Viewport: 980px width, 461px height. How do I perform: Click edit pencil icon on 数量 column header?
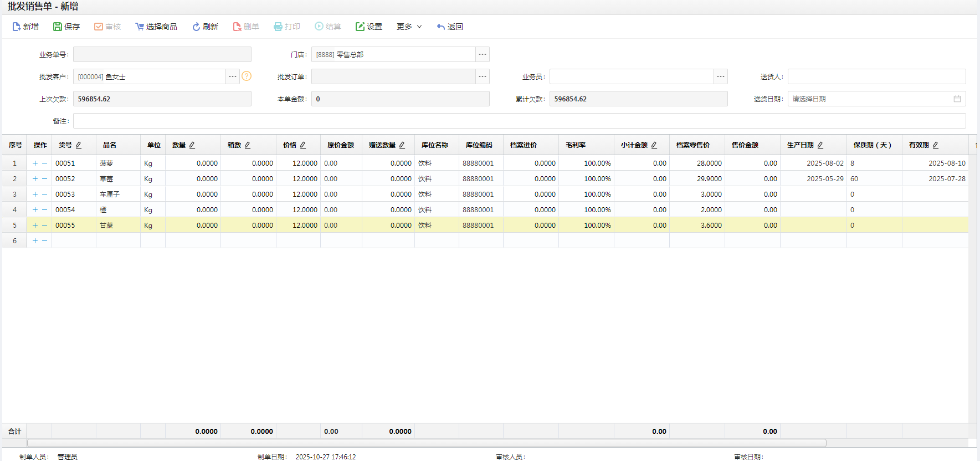tap(192, 145)
